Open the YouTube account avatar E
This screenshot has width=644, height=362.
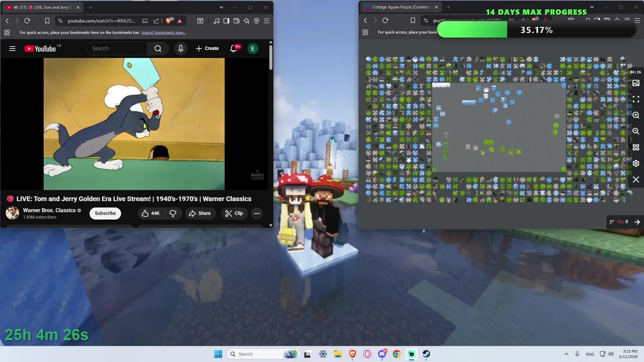pos(253,48)
